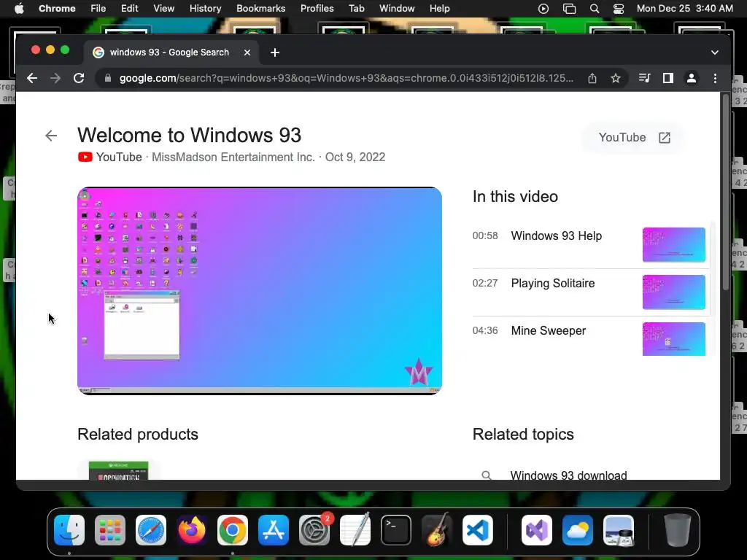
Task: Play the Welcome to Windows 93 video thumbnail
Action: pos(260,291)
